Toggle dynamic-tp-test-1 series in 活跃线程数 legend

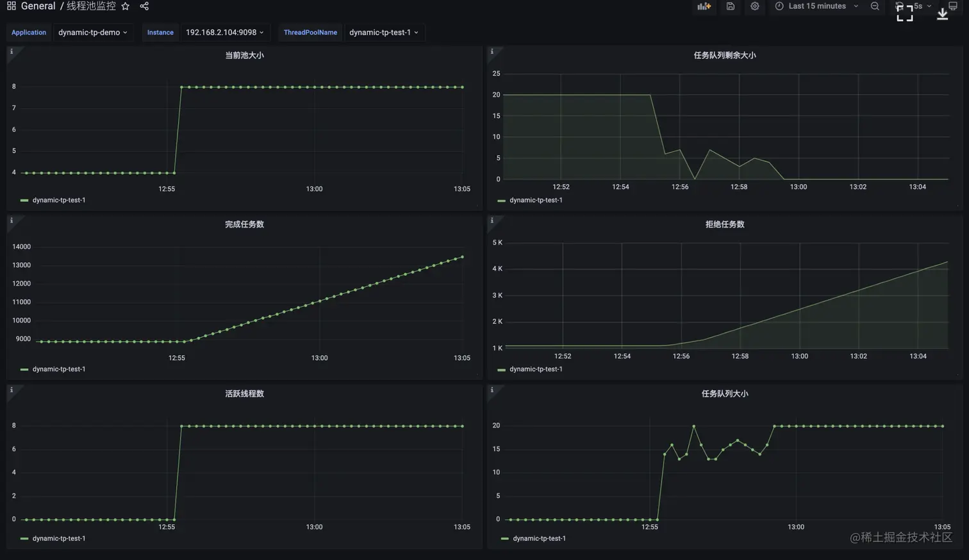[59, 538]
